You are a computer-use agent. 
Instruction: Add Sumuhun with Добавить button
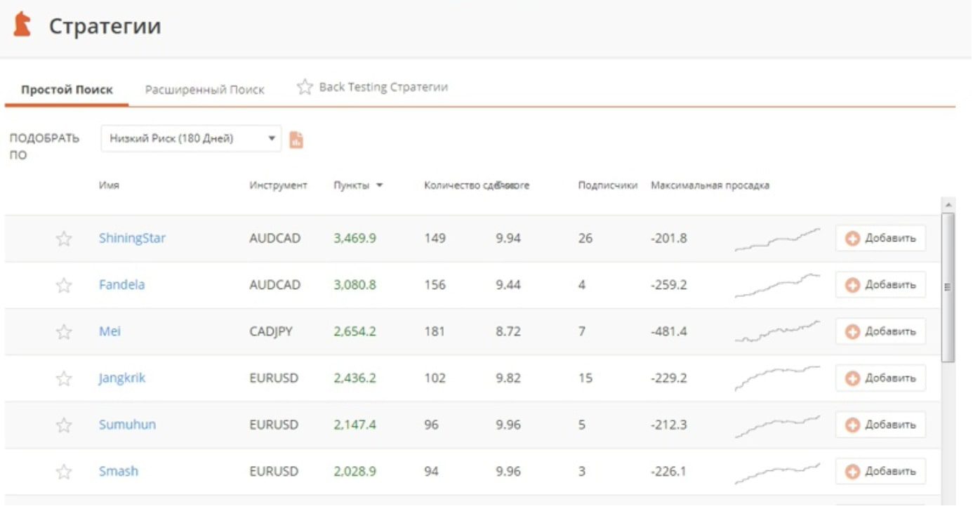[880, 425]
